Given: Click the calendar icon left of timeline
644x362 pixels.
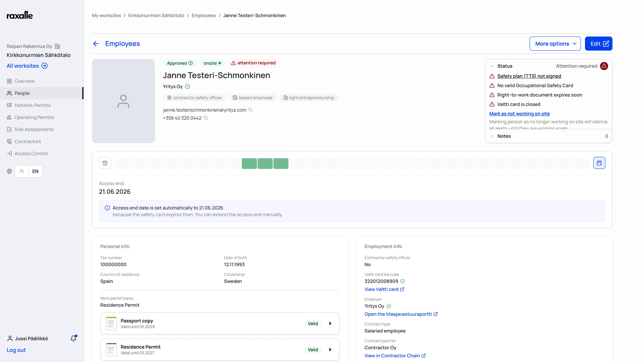Looking at the screenshot, I should [x=105, y=163].
